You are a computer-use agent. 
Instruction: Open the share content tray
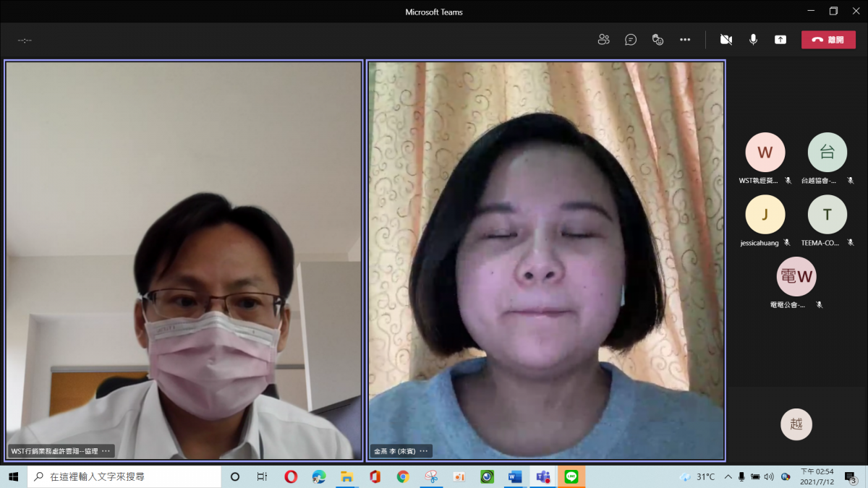780,40
